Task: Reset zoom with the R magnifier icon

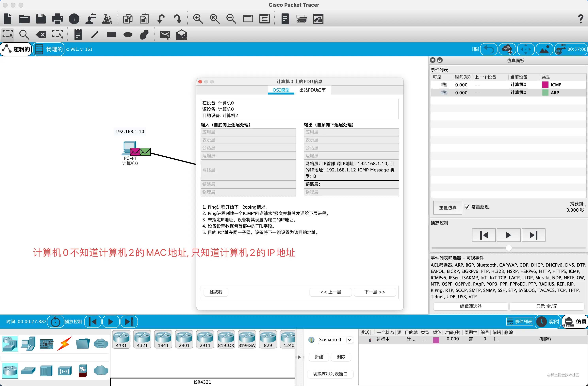Action: (214, 19)
